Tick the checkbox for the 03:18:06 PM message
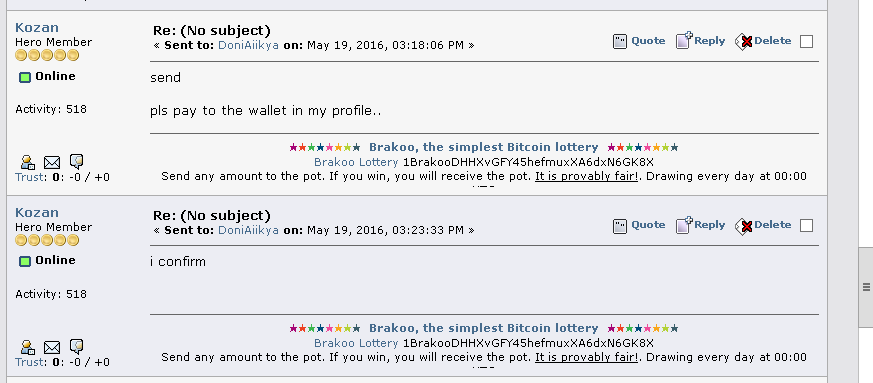Image resolution: width=873 pixels, height=383 pixels. pos(806,41)
